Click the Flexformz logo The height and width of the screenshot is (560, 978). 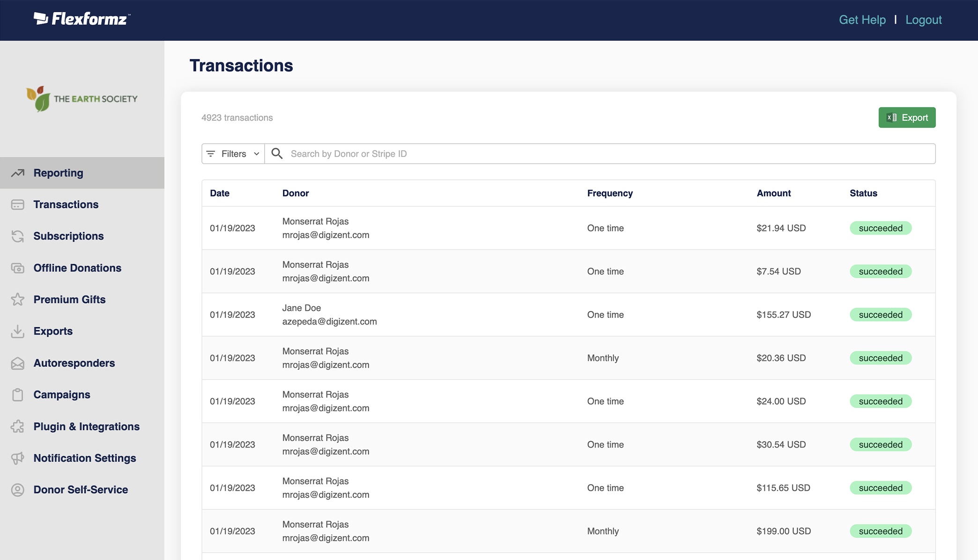coord(81,20)
